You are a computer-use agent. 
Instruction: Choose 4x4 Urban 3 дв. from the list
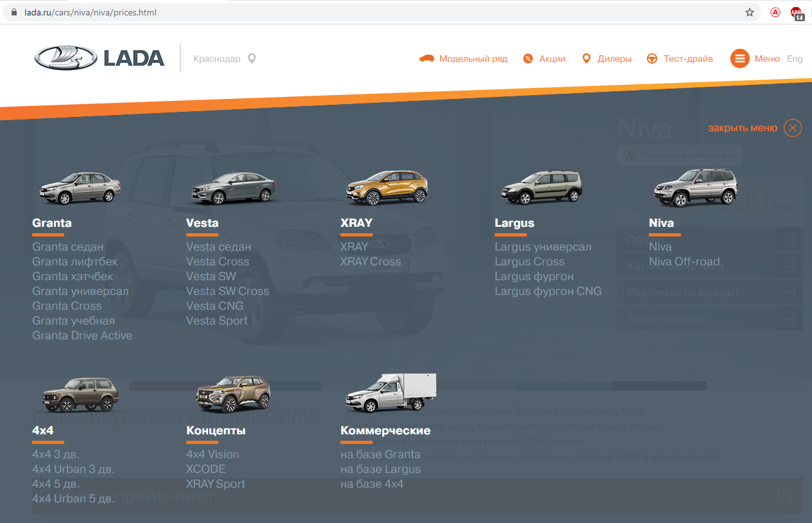73,469
